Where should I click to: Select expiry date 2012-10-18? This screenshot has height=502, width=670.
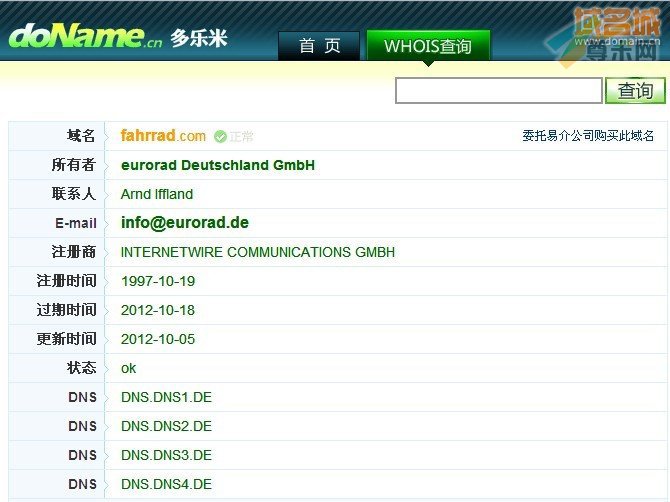pos(158,310)
